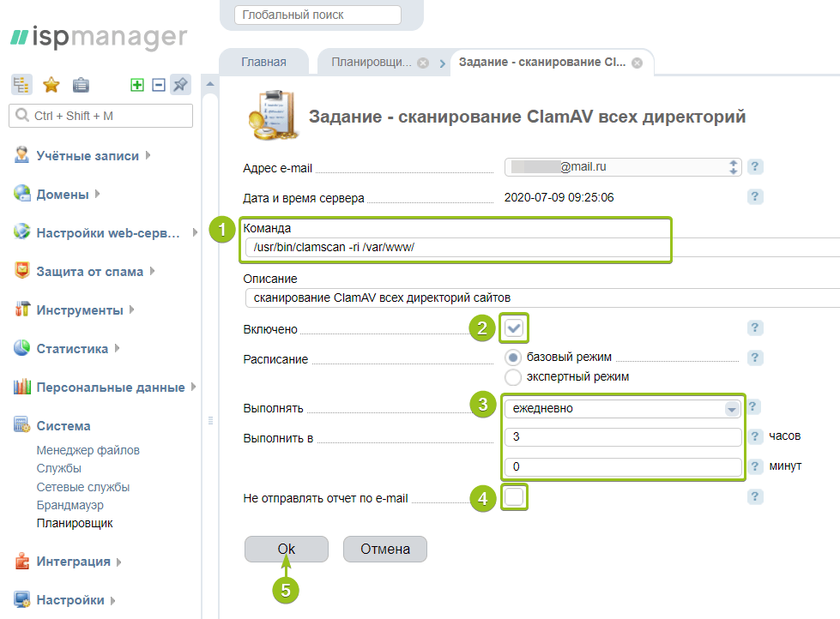840x619 pixels.
Task: Open Менеджер файлов in the Система menu
Action: [88, 450]
